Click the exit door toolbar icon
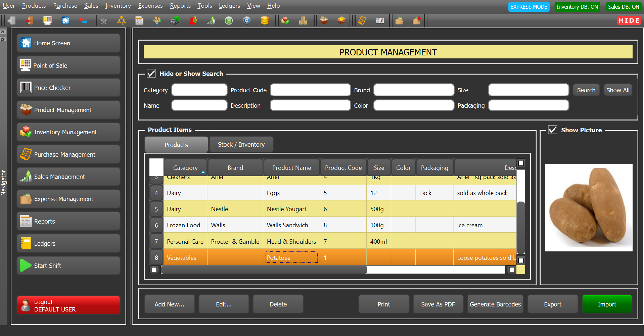 click(30, 21)
